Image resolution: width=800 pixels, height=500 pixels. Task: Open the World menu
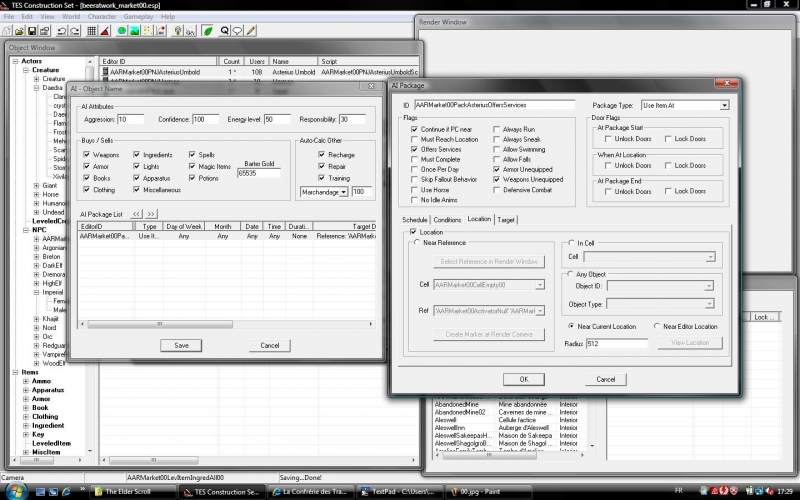coord(70,17)
